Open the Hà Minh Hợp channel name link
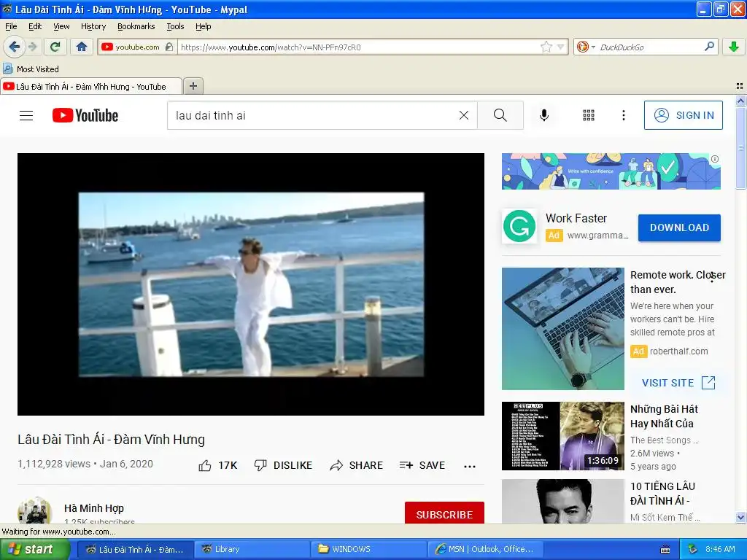The width and height of the screenshot is (747, 560). click(x=94, y=508)
